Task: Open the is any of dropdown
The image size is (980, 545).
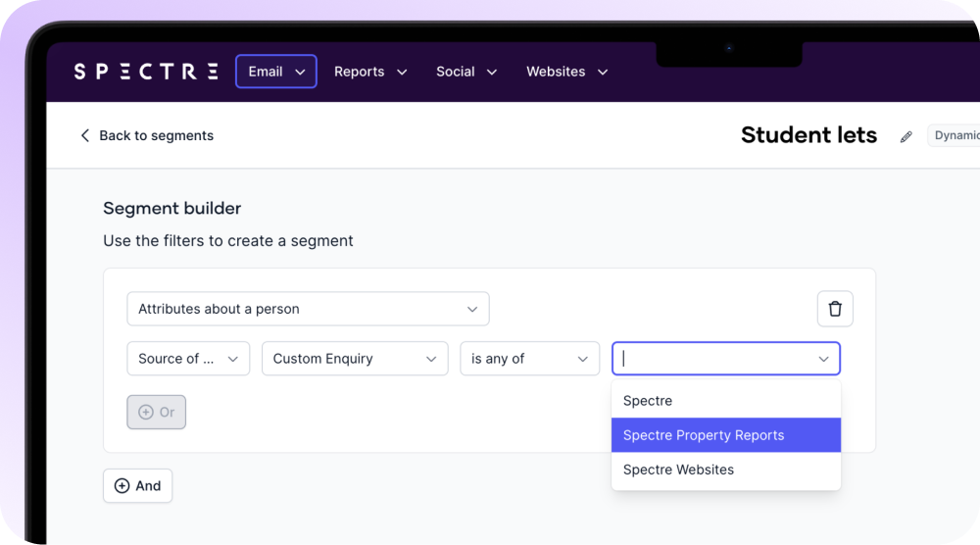Action: point(530,359)
